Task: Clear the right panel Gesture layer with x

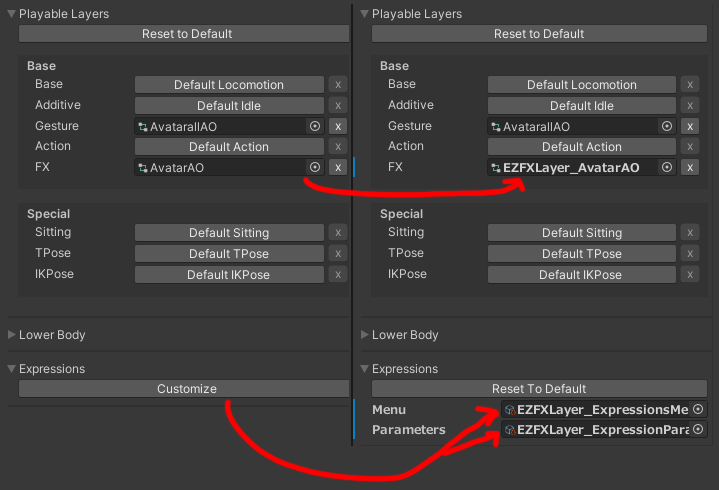Action: [690, 127]
